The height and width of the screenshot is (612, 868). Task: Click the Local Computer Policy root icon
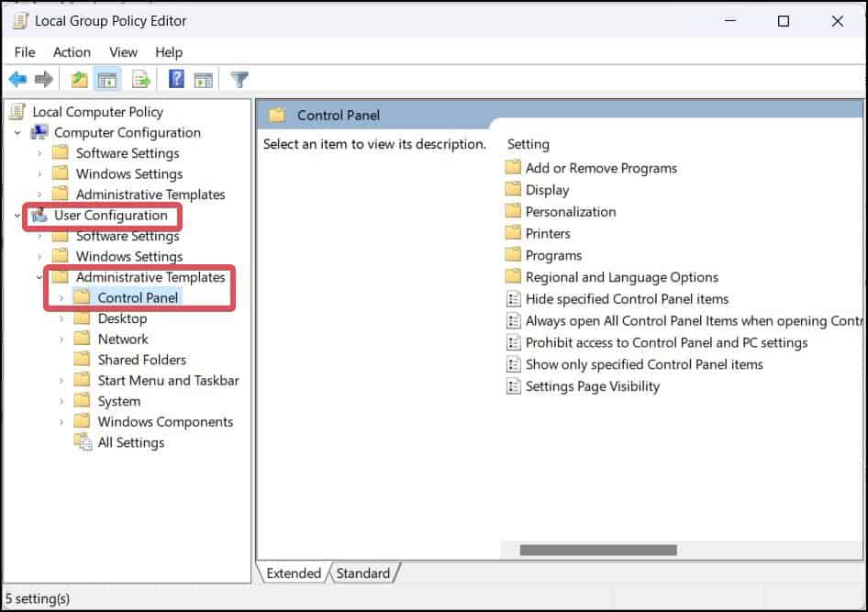(17, 112)
